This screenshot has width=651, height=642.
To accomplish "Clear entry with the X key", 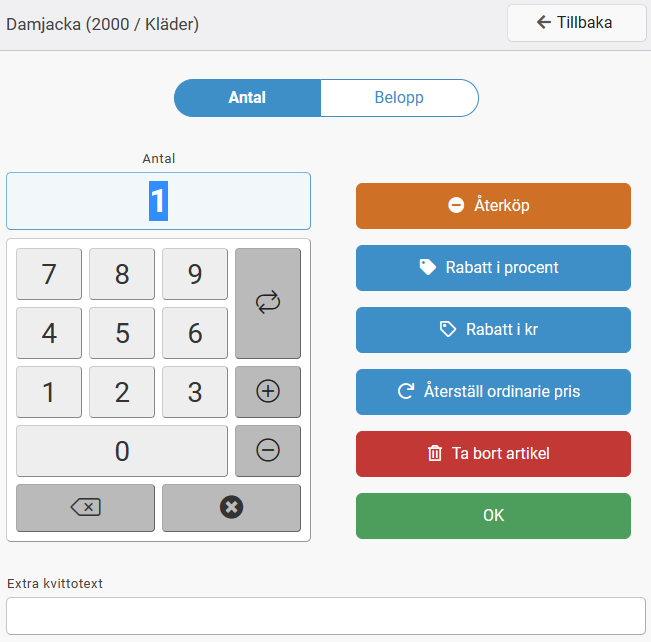I will [231, 508].
